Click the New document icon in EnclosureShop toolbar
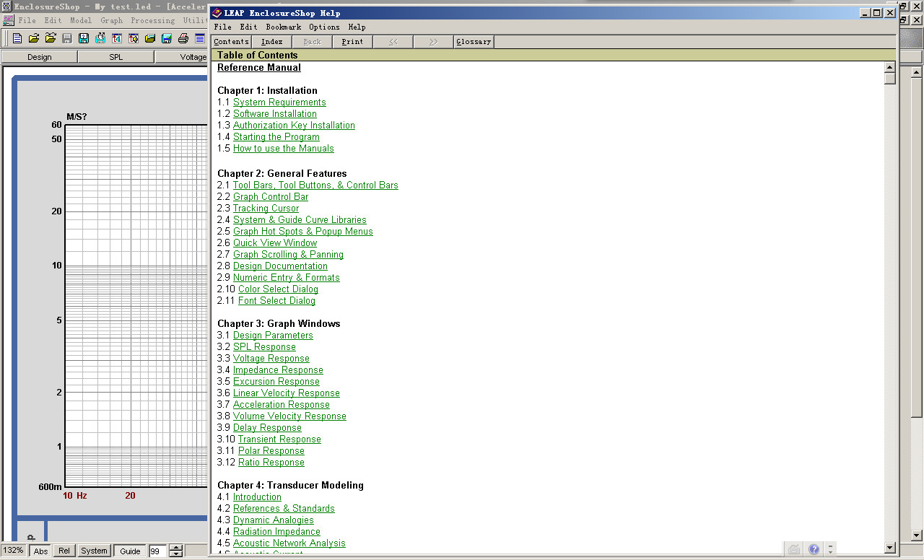The width and height of the screenshot is (924, 560). [17, 38]
